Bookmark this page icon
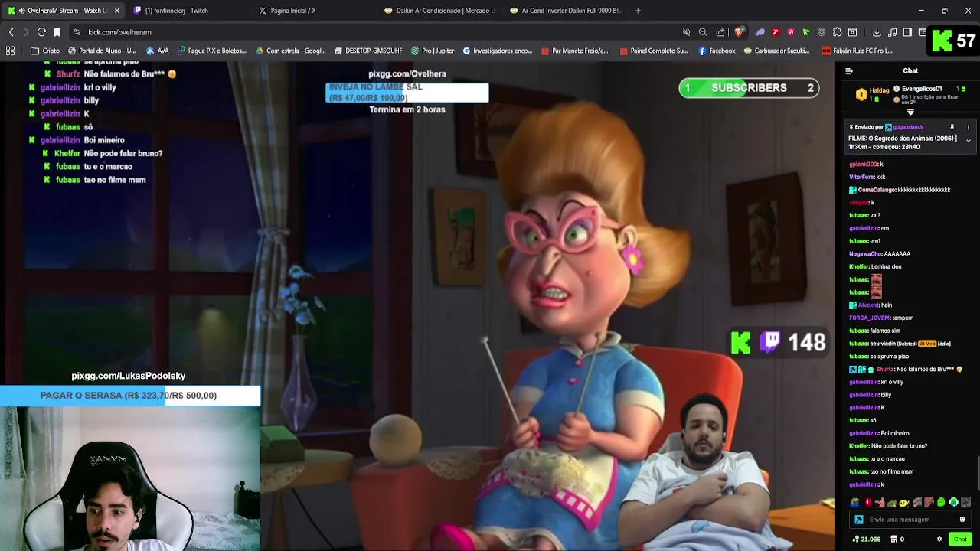 coord(57,32)
